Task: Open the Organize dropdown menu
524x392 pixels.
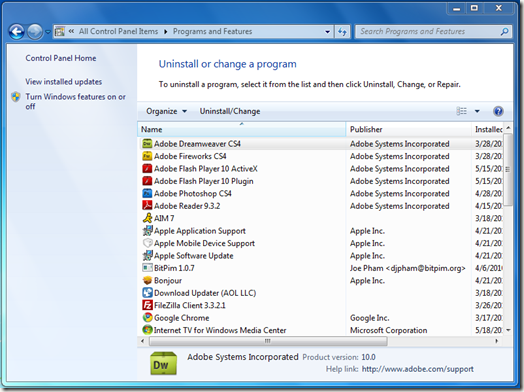Action: 166,111
